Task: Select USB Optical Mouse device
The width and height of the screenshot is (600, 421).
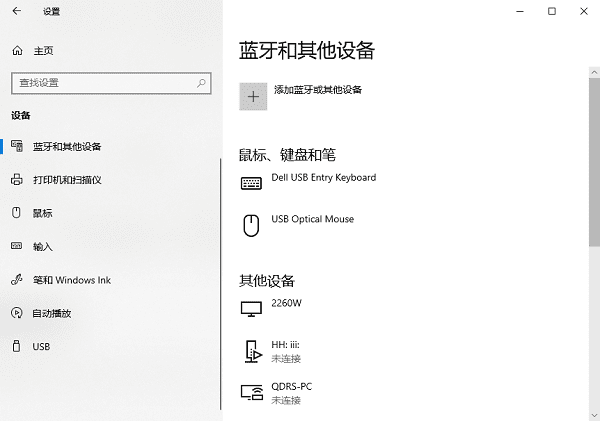Action: pos(313,219)
